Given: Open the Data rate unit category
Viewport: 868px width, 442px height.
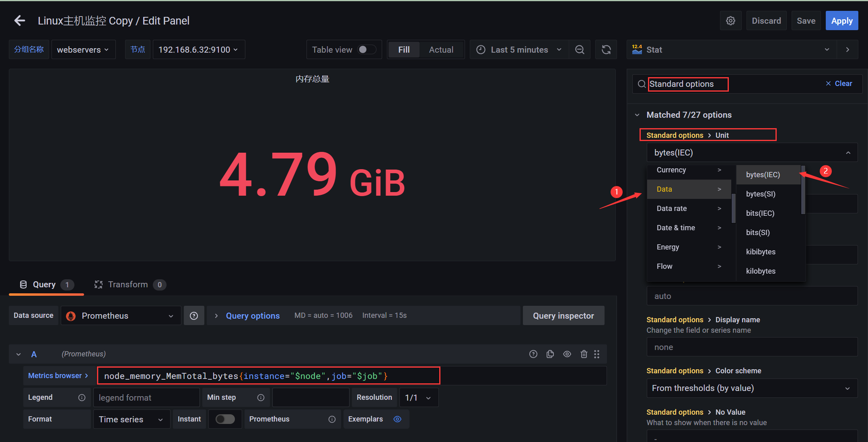Looking at the screenshot, I should click(689, 209).
